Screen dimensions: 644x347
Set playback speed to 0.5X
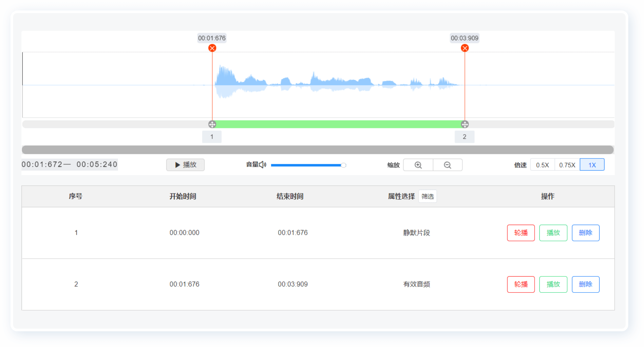tap(542, 165)
